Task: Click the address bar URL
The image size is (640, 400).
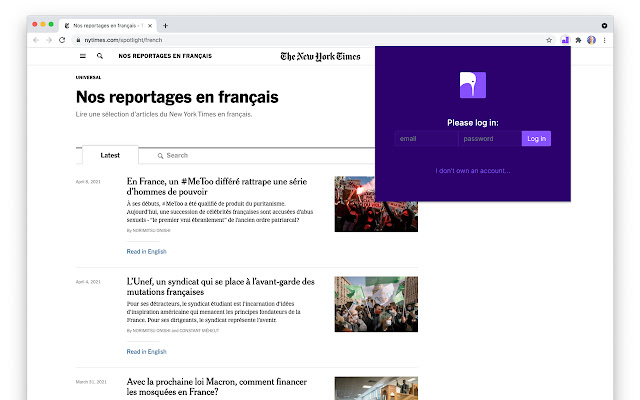Action: tap(123, 40)
